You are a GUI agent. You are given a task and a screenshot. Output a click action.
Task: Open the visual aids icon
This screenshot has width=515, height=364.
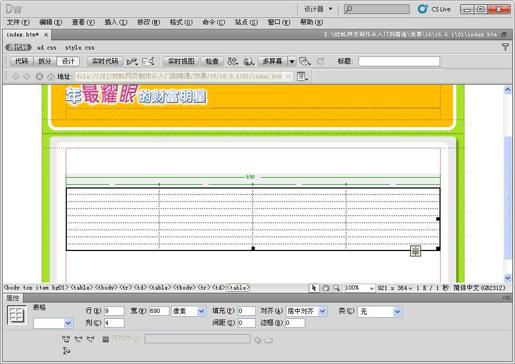[305, 61]
